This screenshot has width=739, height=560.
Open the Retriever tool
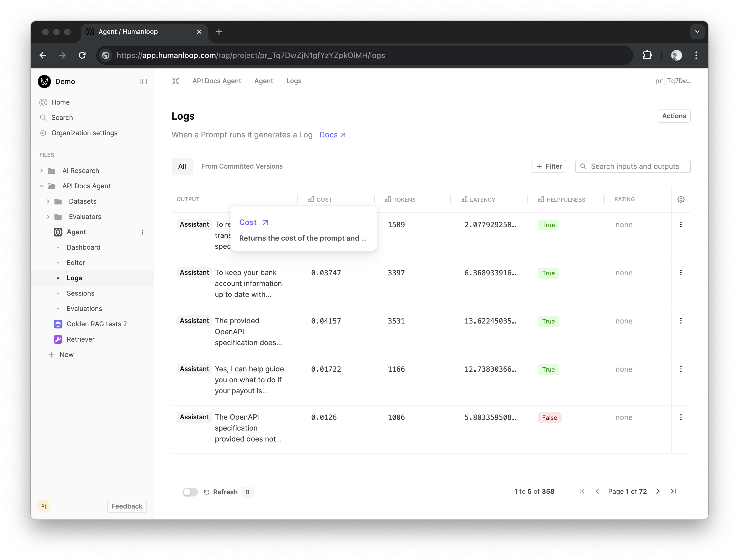(x=80, y=339)
